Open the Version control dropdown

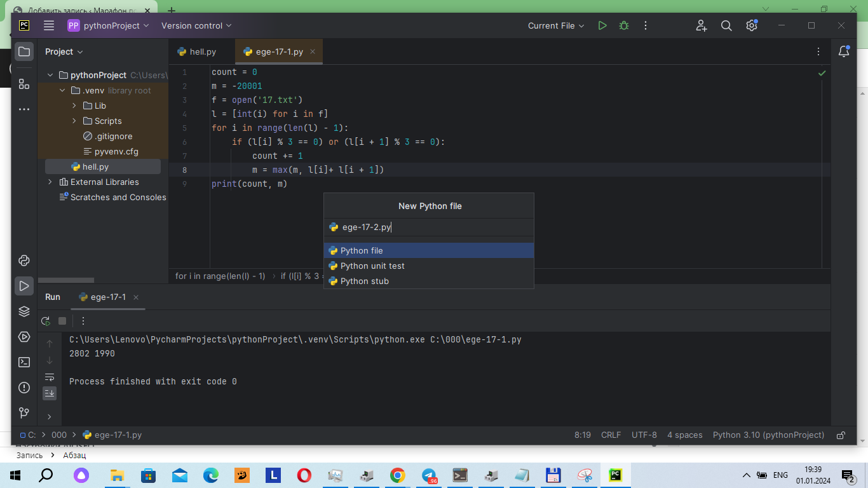196,26
